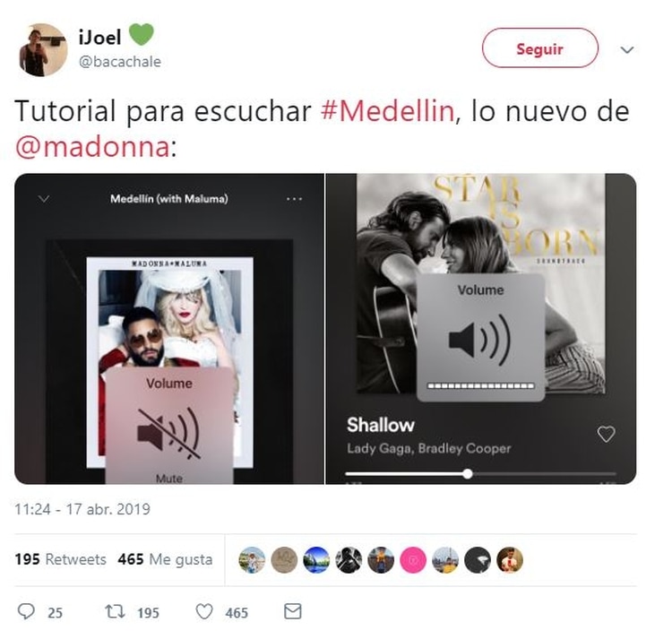Like the tweet with the heart icon

[x=204, y=611]
